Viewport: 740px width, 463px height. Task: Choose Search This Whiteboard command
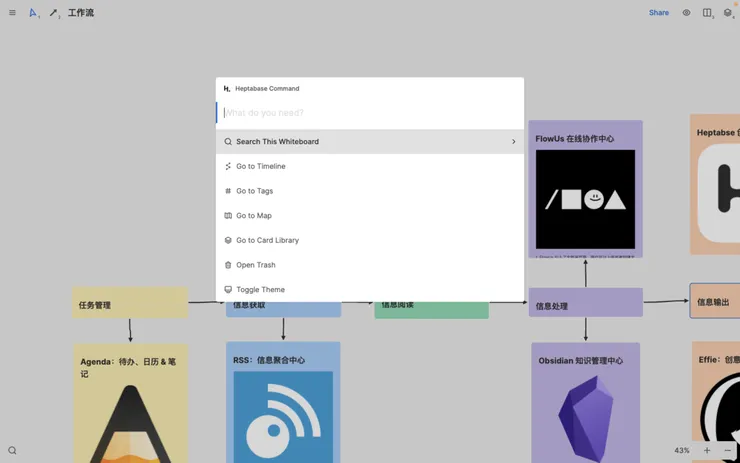[x=370, y=142]
